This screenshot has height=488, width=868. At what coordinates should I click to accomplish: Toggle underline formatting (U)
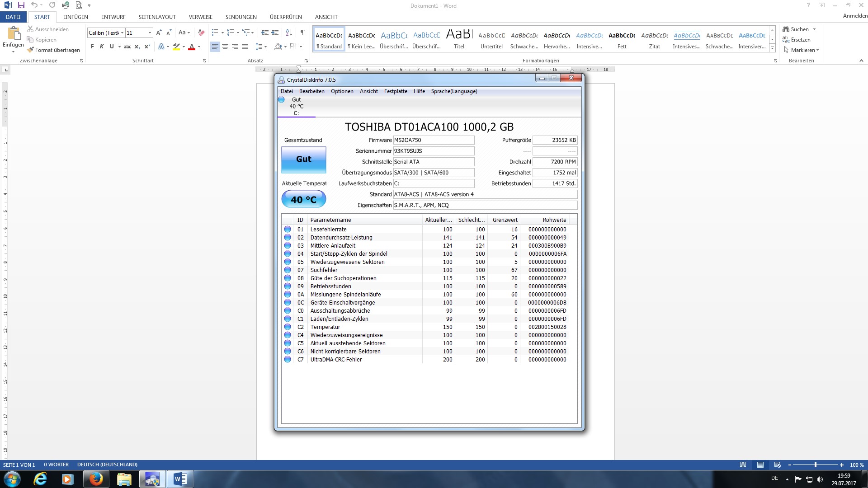pos(112,47)
